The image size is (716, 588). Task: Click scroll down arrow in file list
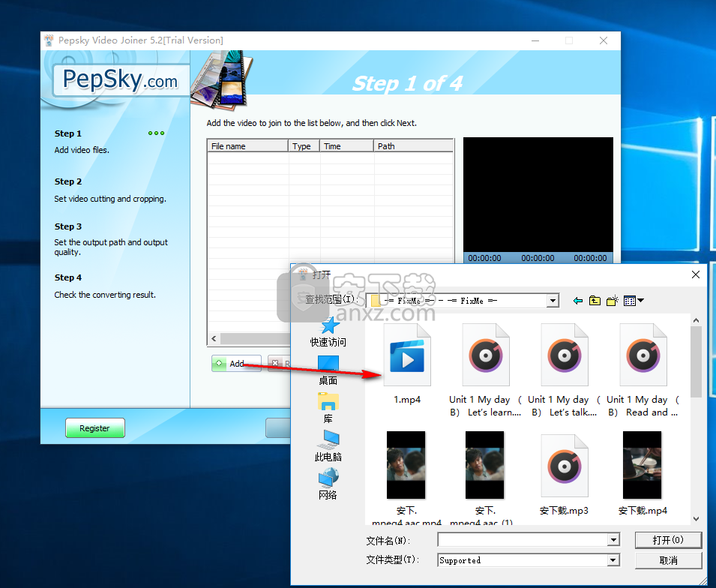696,518
